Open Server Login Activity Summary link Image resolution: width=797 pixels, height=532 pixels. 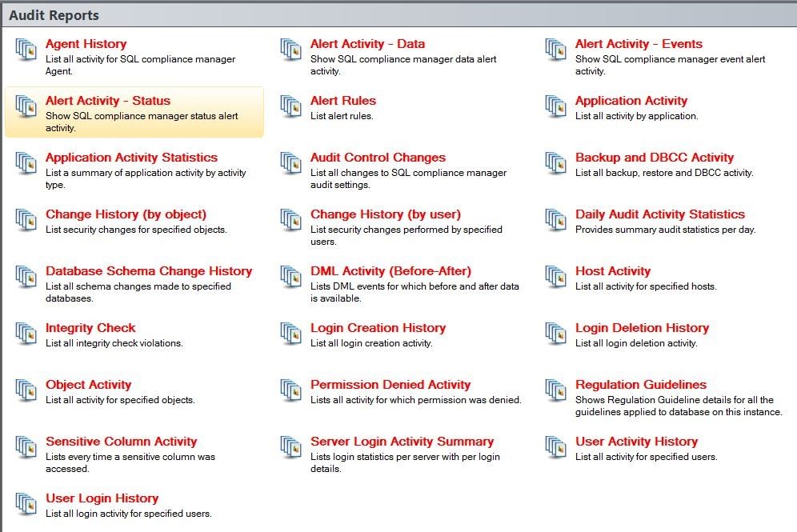coord(402,442)
